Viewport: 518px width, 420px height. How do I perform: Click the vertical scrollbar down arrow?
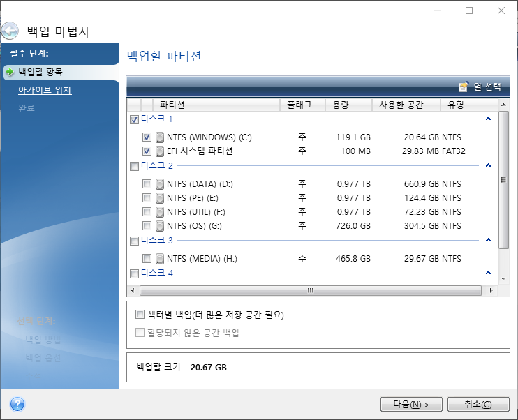(503, 279)
